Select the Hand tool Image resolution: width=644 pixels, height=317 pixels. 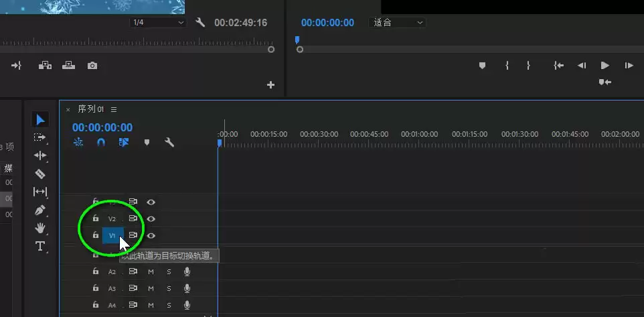click(x=40, y=228)
